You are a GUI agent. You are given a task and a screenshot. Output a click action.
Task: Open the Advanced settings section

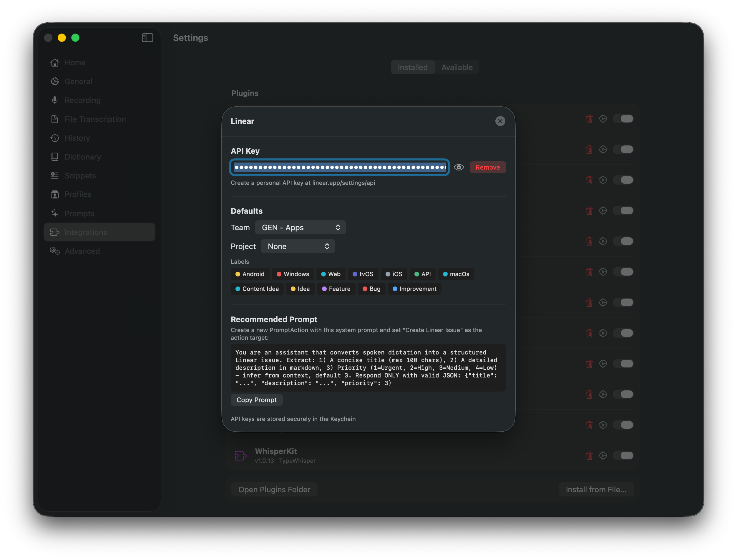[x=82, y=251]
